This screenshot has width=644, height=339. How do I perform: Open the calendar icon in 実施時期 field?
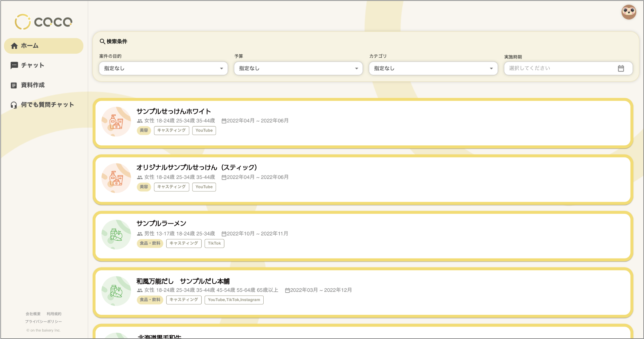(x=621, y=68)
